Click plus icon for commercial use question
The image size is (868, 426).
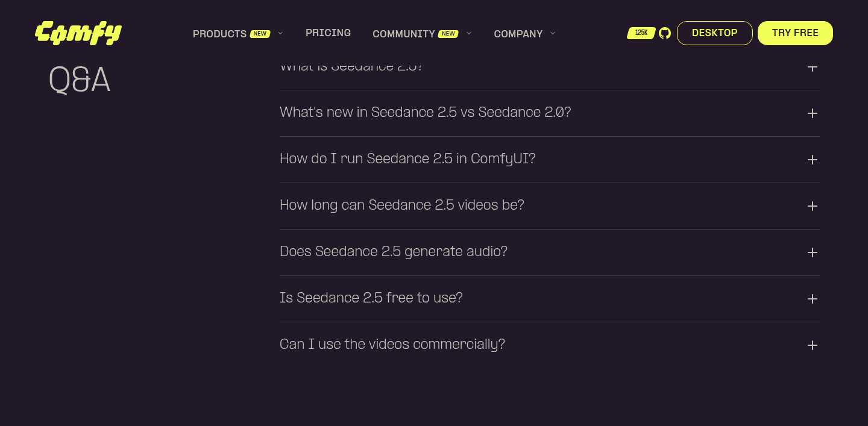813,345
